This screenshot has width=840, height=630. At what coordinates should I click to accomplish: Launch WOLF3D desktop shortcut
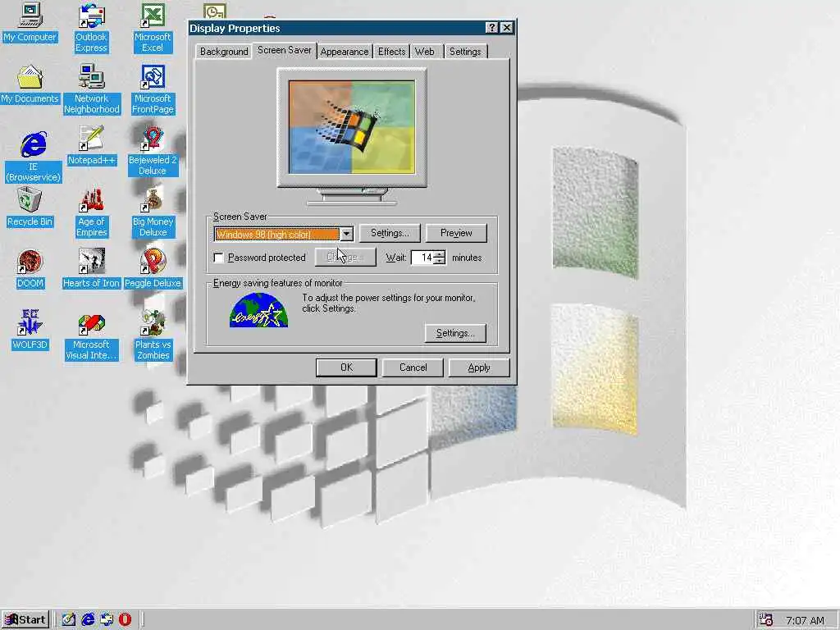coord(30,331)
